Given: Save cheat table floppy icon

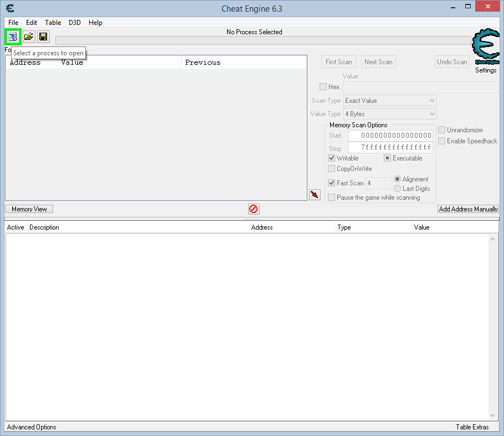Looking at the screenshot, I should 43,37.
